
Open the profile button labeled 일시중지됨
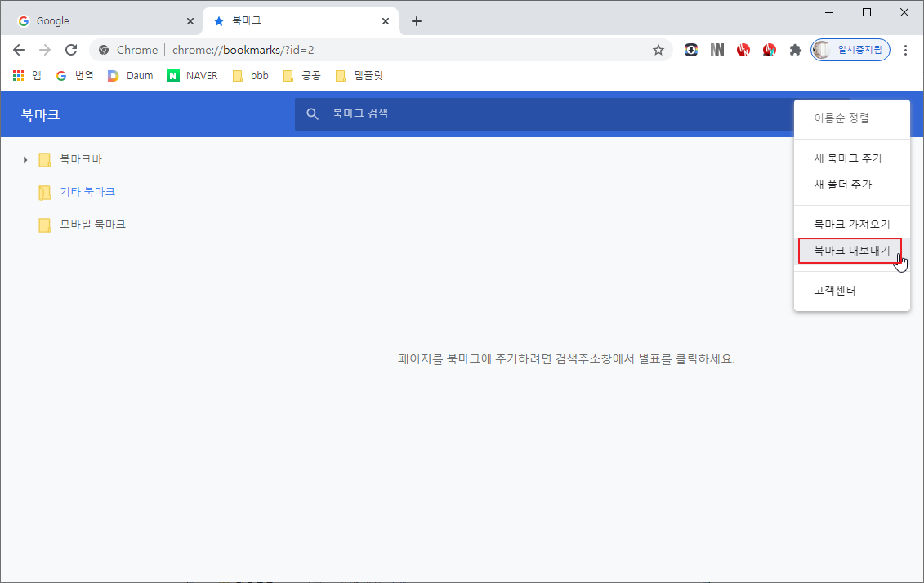[x=850, y=50]
